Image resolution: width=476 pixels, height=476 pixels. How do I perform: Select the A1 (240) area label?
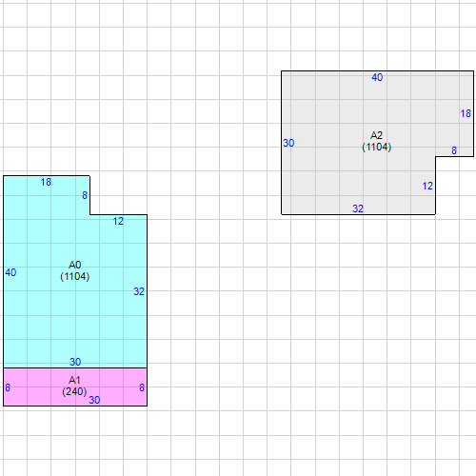click(x=74, y=386)
